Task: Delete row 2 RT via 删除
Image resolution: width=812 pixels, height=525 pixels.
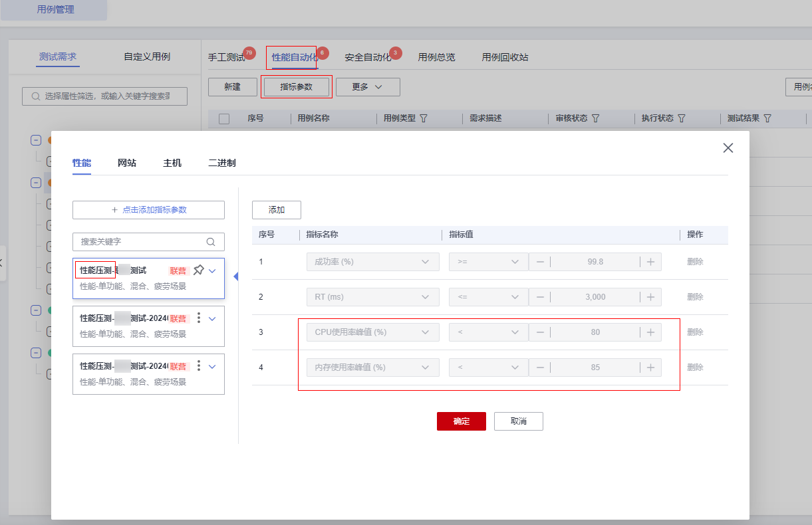Action: pos(695,297)
